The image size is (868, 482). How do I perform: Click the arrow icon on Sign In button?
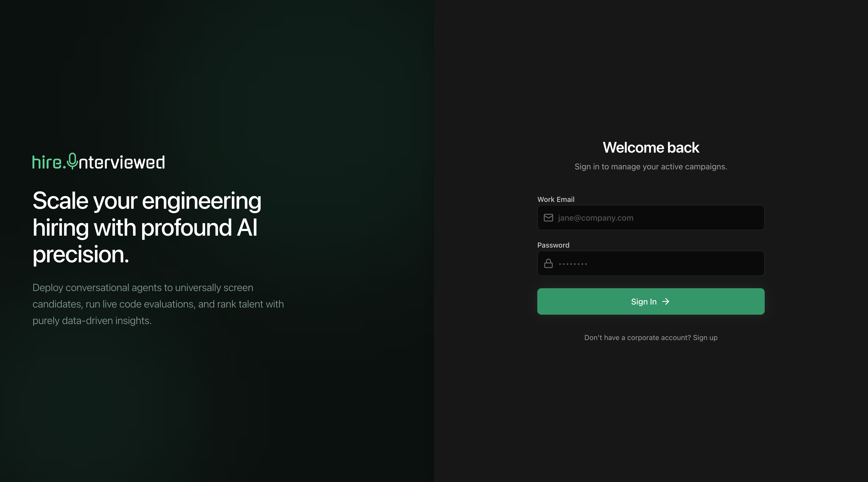coord(665,301)
